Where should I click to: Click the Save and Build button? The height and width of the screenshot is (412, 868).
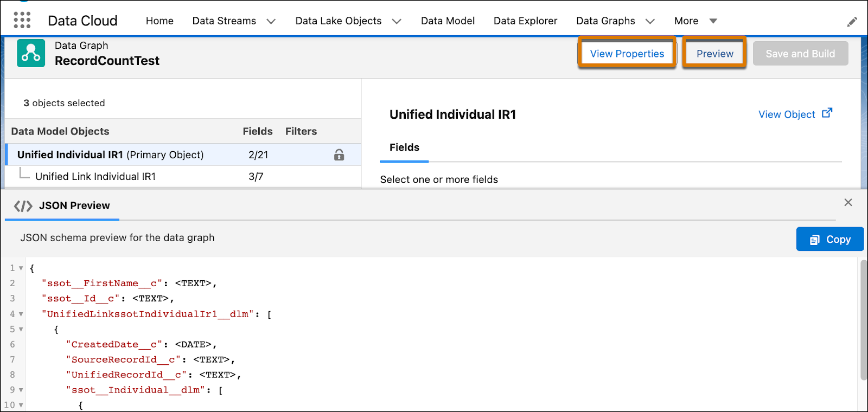point(800,54)
